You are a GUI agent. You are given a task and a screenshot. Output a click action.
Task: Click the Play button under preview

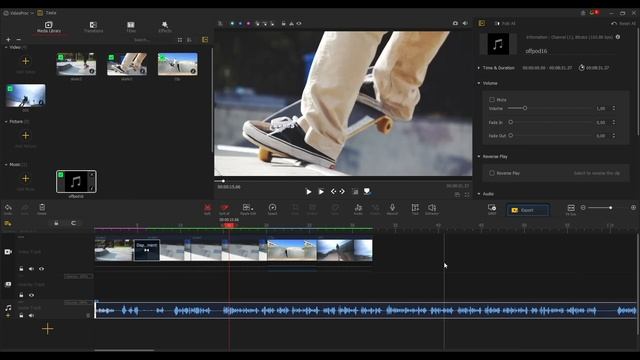pos(309,191)
